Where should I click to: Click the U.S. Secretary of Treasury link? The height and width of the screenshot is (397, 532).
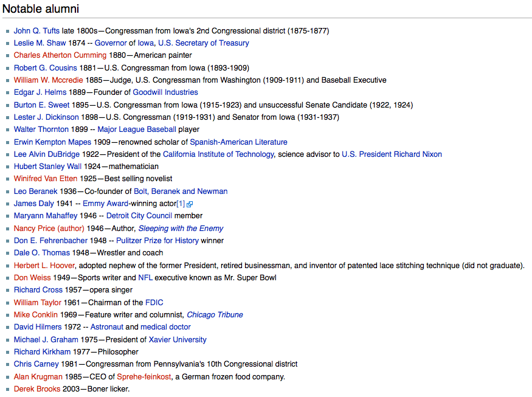(203, 43)
